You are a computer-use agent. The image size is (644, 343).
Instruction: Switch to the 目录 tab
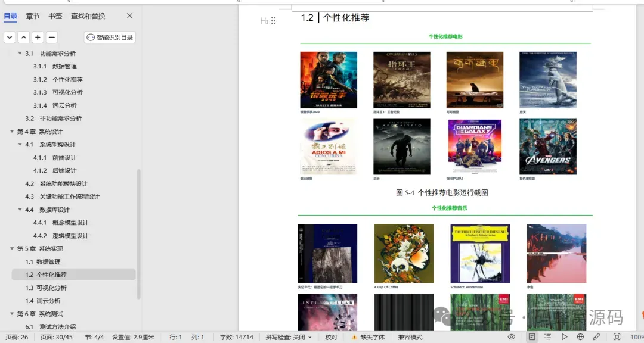coord(11,16)
